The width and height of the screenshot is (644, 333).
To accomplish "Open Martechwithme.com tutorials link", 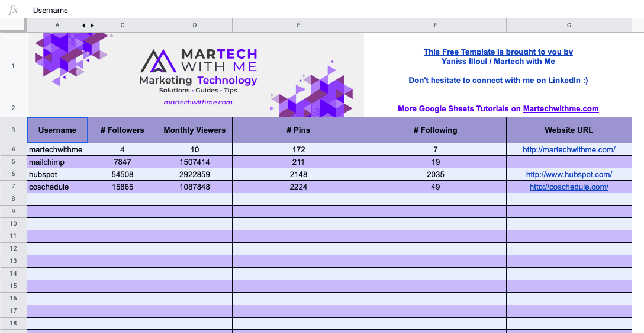I will coord(561,109).
